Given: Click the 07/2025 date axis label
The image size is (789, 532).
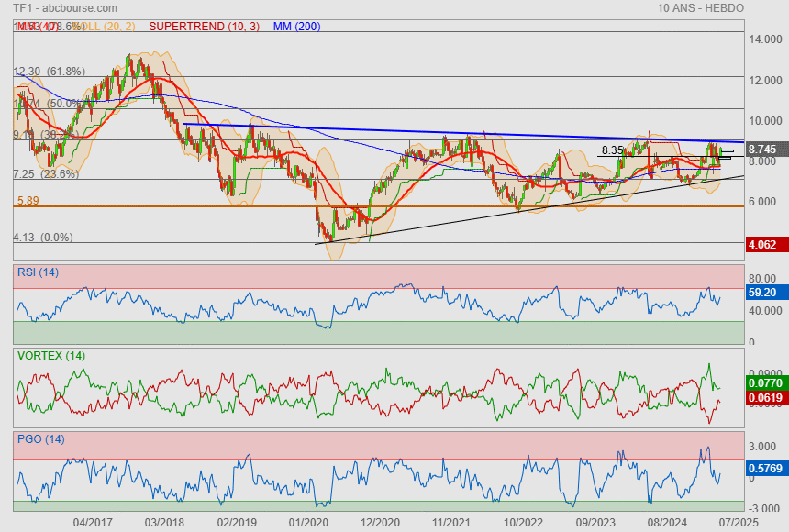Looking at the screenshot, I should coord(739,523).
